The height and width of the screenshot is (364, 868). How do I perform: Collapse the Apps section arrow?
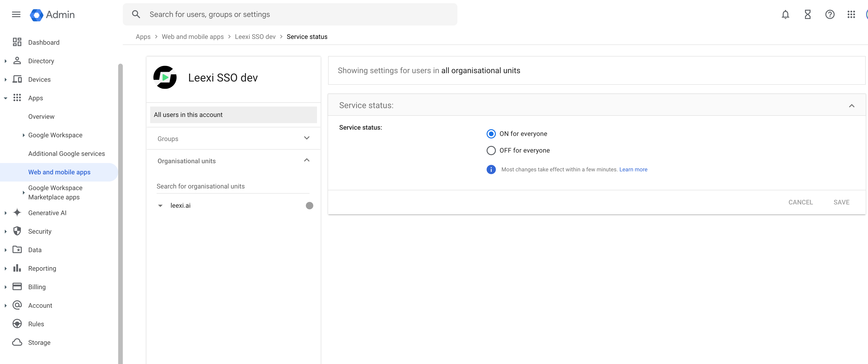coord(5,98)
